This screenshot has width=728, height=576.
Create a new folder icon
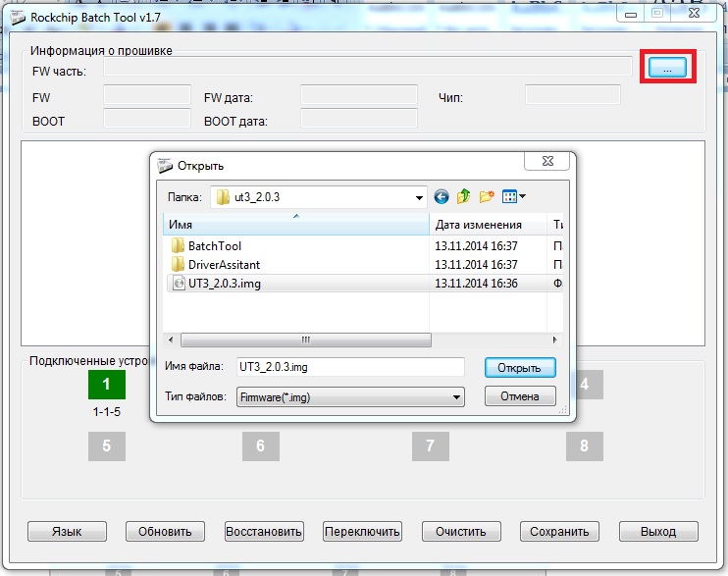point(487,196)
